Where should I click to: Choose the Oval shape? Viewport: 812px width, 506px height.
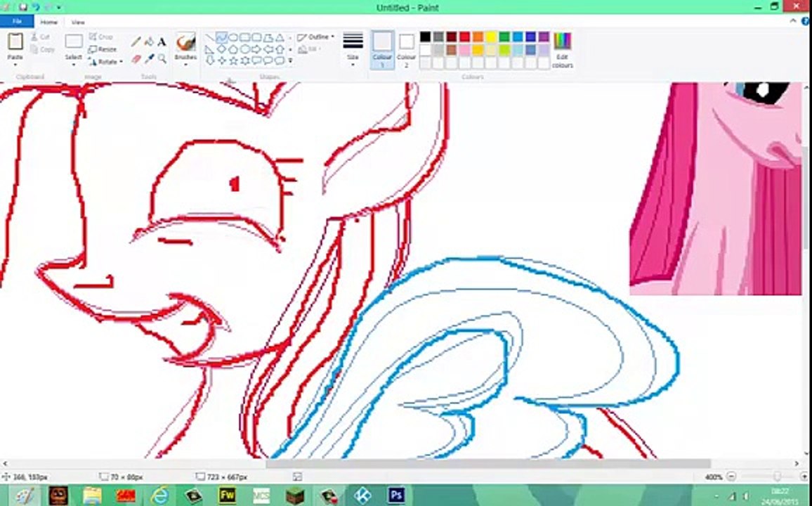(x=233, y=38)
